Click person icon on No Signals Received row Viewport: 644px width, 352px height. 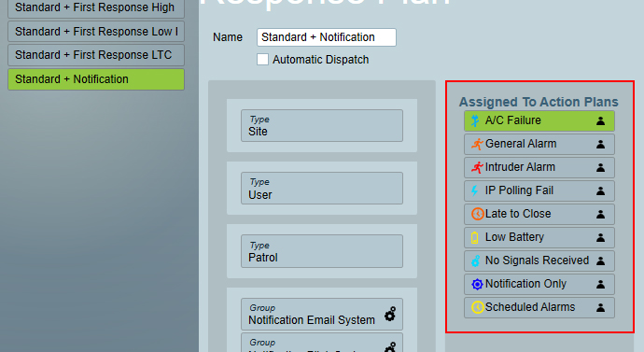(600, 260)
